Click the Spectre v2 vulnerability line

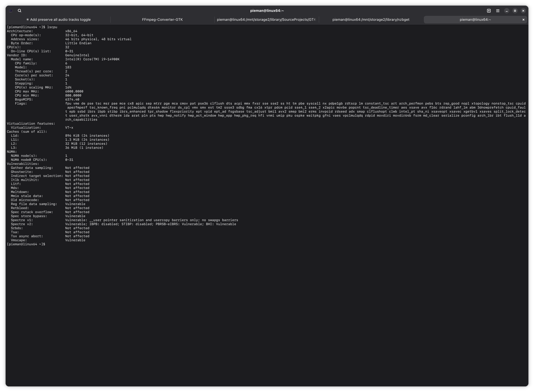(x=150, y=224)
